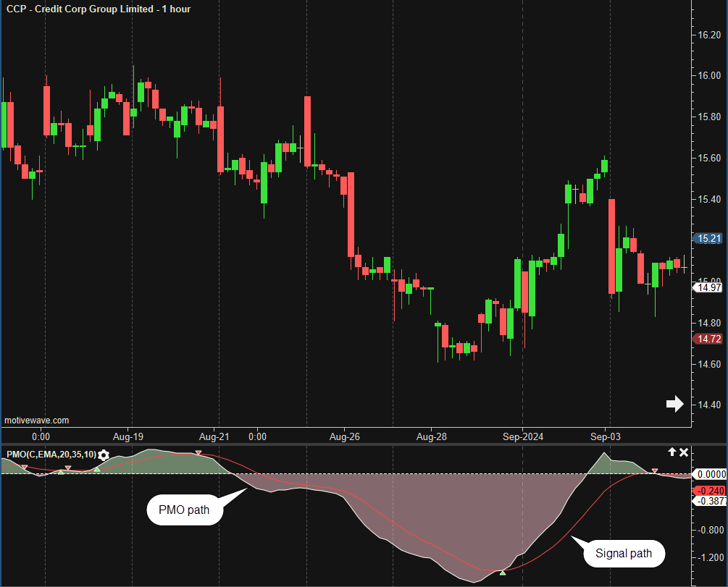The image size is (728, 587).
Task: Click the red 14.72 price label
Action: point(708,339)
